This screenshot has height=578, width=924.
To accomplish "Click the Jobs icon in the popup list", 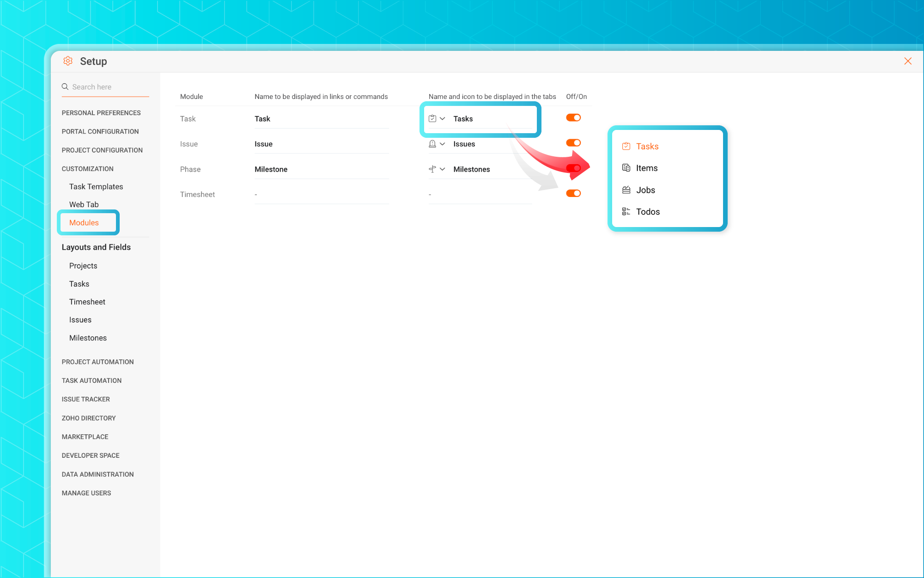I will pyautogui.click(x=626, y=190).
